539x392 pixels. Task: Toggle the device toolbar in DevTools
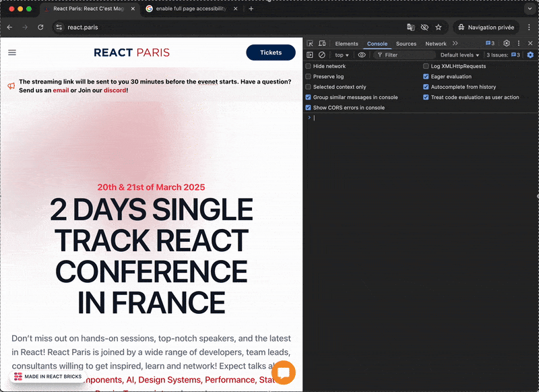tap(322, 43)
